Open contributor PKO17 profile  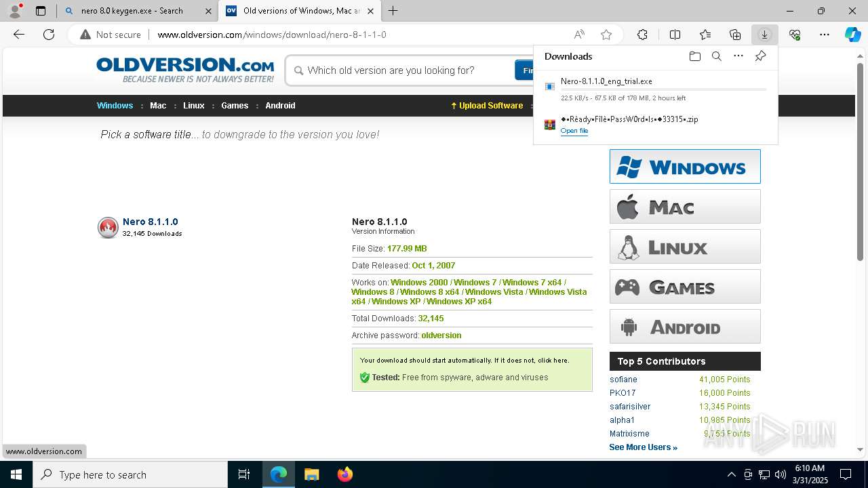[x=623, y=393]
